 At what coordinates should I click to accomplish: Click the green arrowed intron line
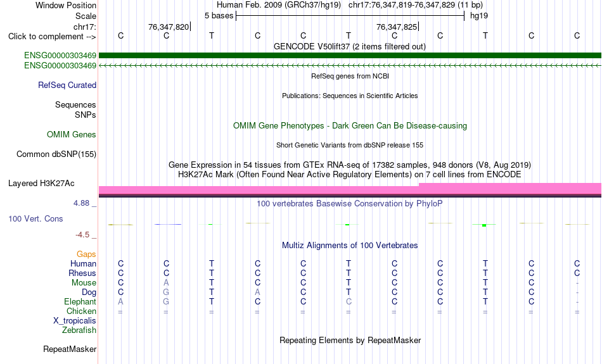pyautogui.click(x=350, y=66)
